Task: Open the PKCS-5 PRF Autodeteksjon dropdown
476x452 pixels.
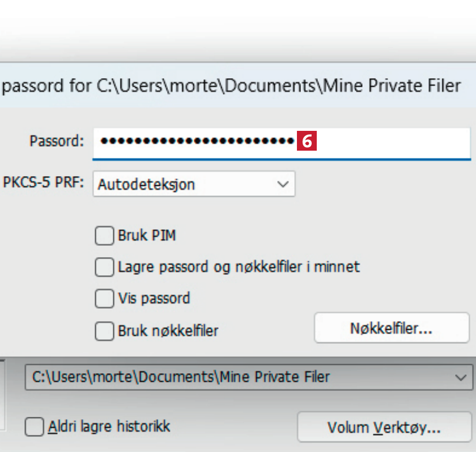Action: tap(193, 184)
